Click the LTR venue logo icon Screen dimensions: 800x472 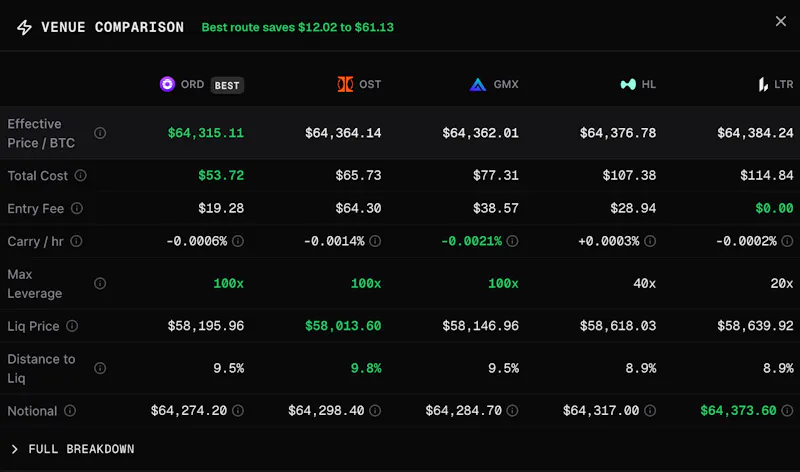(x=763, y=84)
